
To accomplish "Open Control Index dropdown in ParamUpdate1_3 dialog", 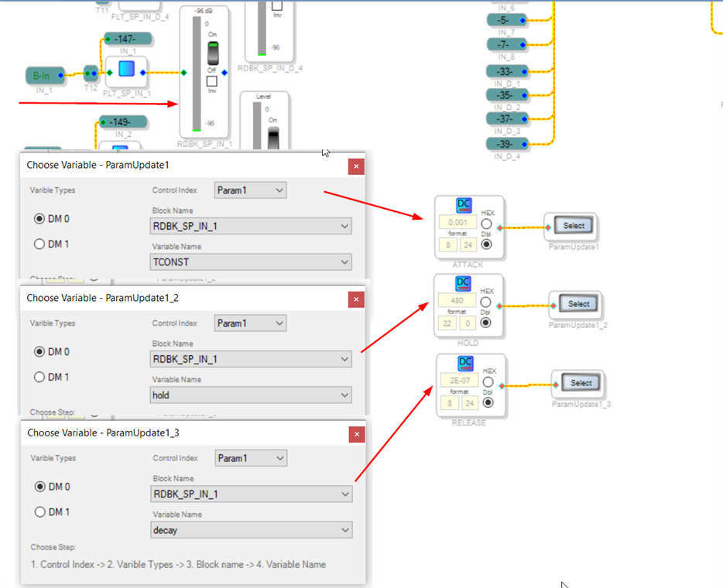I will pos(251,458).
